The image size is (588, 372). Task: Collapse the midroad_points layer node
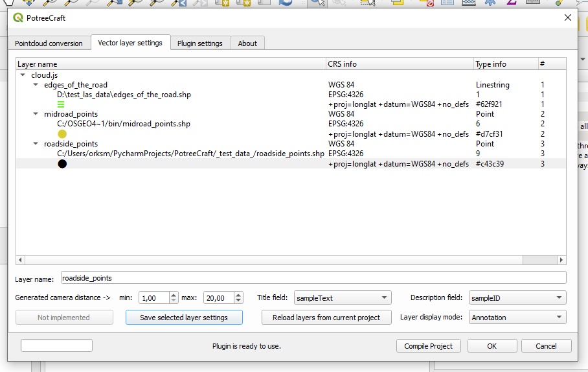pos(36,114)
